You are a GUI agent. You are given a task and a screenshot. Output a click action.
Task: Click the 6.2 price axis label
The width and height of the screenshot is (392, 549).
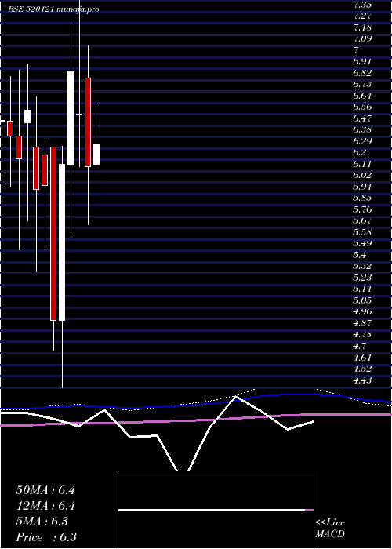(360, 152)
